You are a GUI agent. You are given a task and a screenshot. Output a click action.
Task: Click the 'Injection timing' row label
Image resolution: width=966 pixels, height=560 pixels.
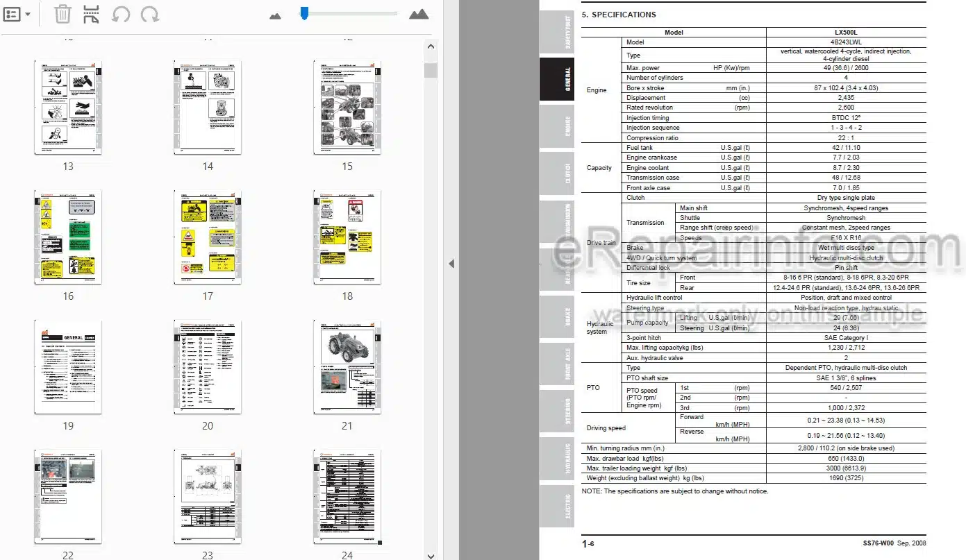(x=648, y=118)
